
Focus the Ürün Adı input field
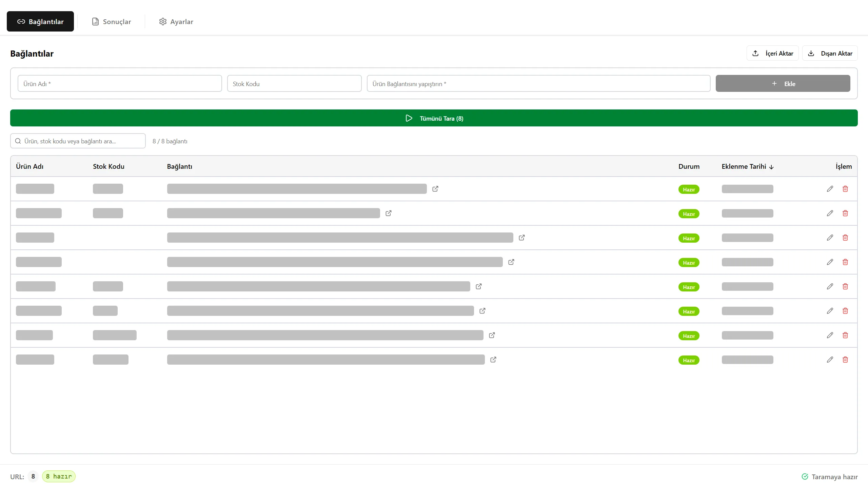120,84
